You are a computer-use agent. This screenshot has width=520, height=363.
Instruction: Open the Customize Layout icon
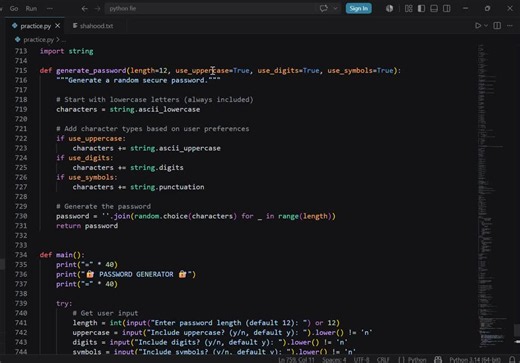coord(408,9)
